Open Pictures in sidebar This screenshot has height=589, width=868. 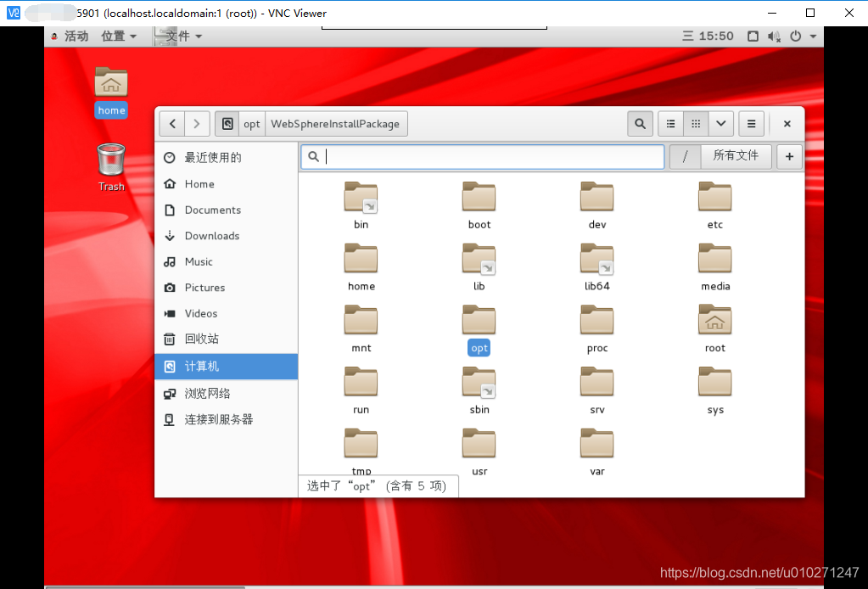[227, 288]
